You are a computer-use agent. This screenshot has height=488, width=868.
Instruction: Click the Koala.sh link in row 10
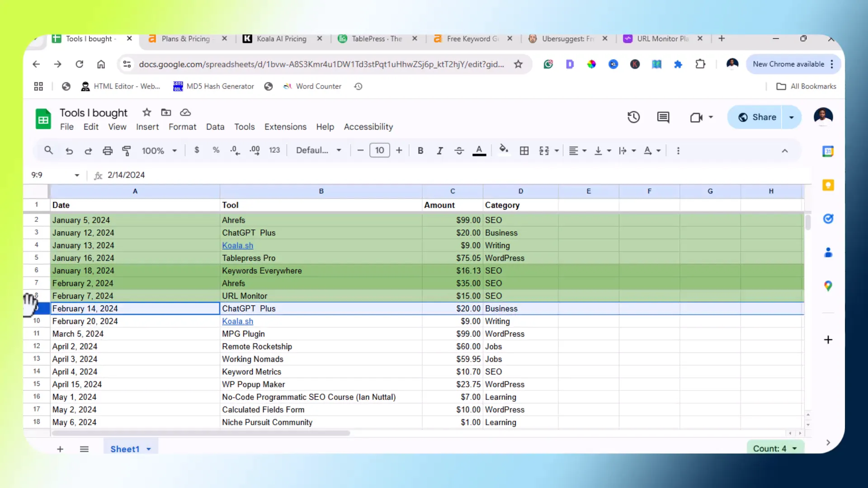[237, 321]
